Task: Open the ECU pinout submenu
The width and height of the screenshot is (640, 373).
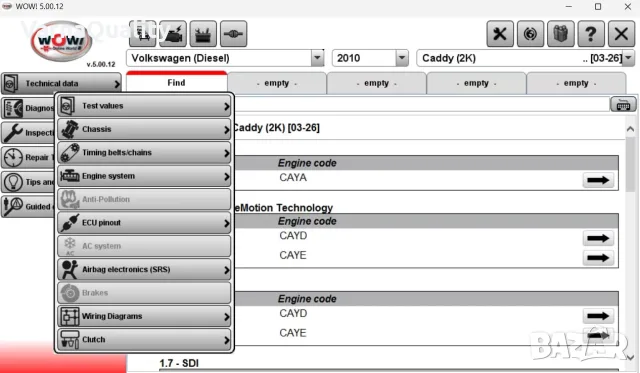Action: [144, 223]
